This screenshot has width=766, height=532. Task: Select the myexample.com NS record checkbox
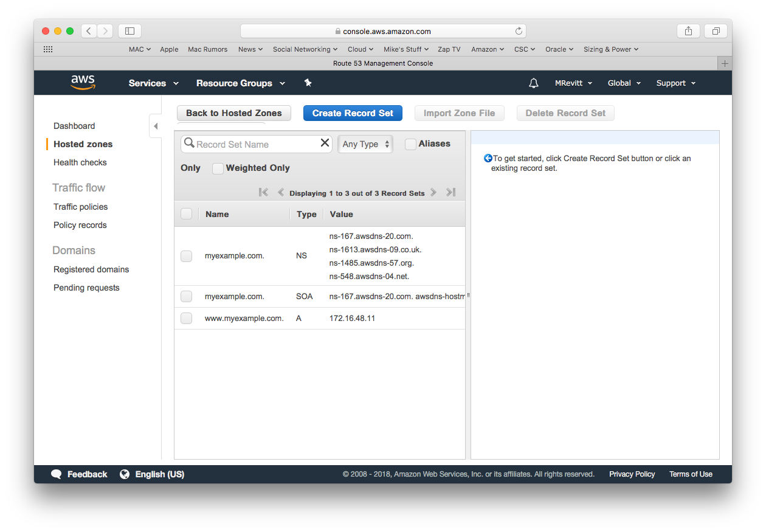187,256
